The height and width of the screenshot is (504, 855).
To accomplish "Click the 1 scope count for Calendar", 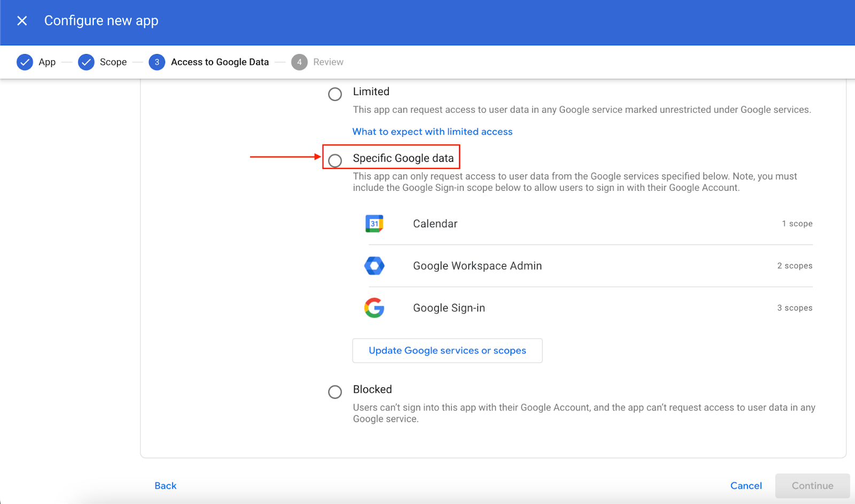I will coord(797,223).
